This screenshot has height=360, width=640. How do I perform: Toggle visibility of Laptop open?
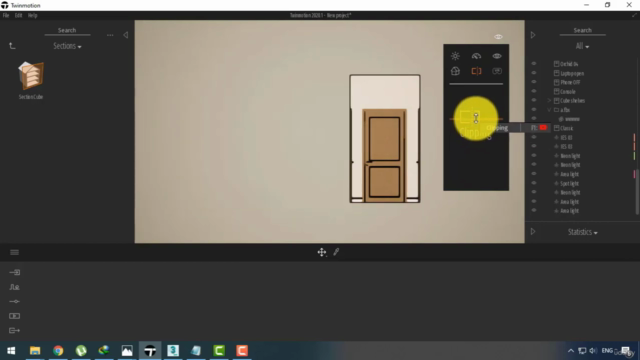[x=534, y=73]
